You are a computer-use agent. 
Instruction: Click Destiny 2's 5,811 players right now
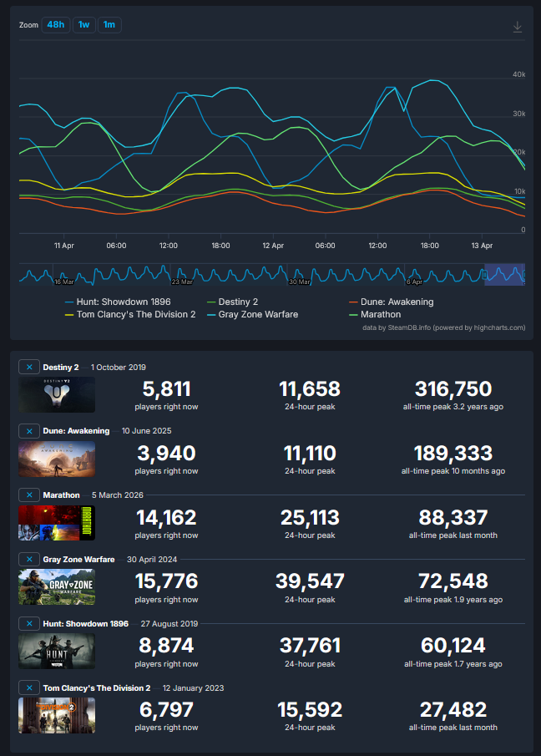click(166, 389)
